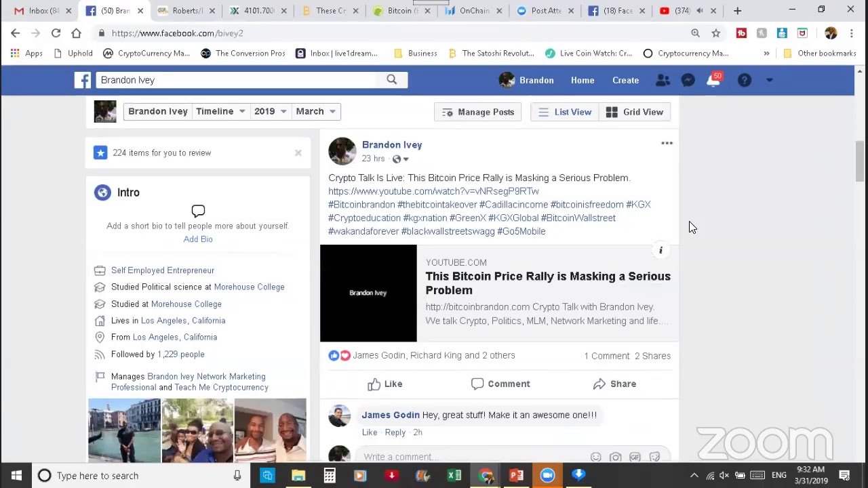Open Calculator from the taskbar
This screenshot has height=488, width=868.
330,476
